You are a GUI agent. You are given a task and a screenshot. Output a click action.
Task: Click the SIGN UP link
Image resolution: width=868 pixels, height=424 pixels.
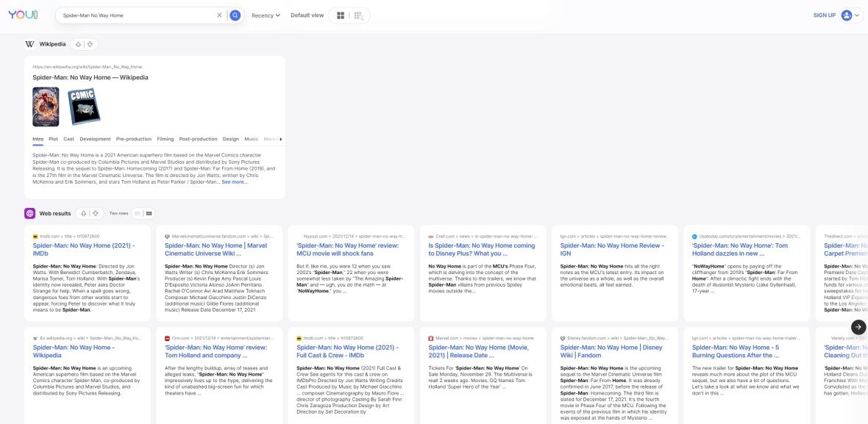point(824,15)
